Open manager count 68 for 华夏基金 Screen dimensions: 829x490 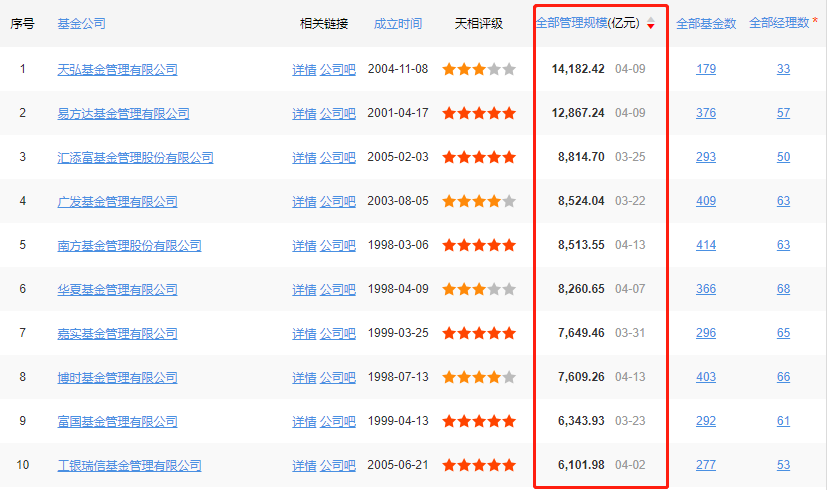tap(783, 289)
